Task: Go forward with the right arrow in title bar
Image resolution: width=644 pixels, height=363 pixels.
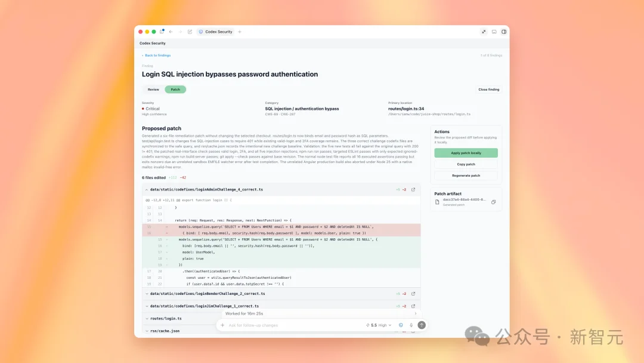Action: point(180,32)
